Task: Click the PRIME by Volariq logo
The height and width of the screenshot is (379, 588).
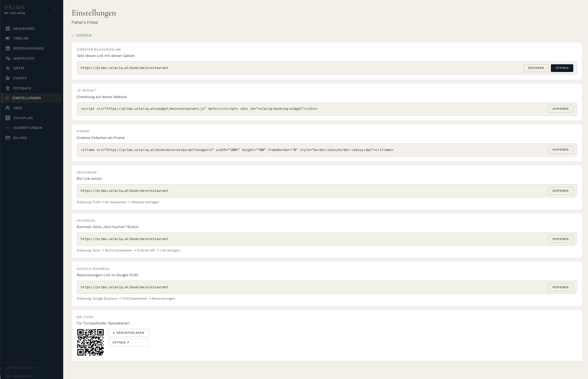Action: click(15, 10)
